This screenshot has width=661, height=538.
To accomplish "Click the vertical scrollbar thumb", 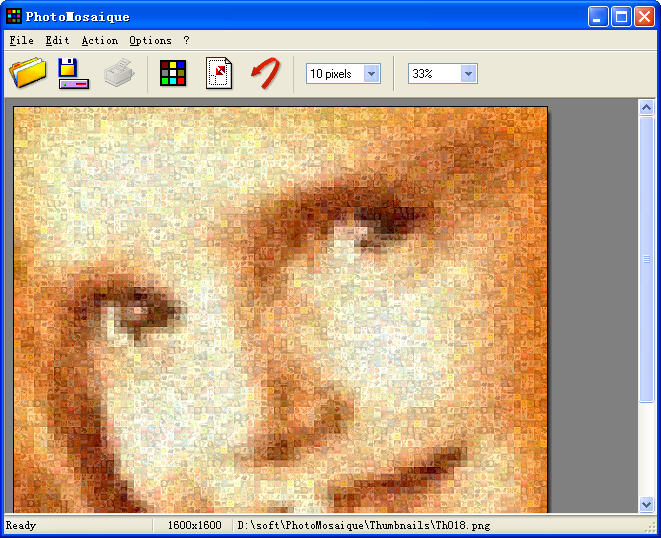I will coord(646,260).
